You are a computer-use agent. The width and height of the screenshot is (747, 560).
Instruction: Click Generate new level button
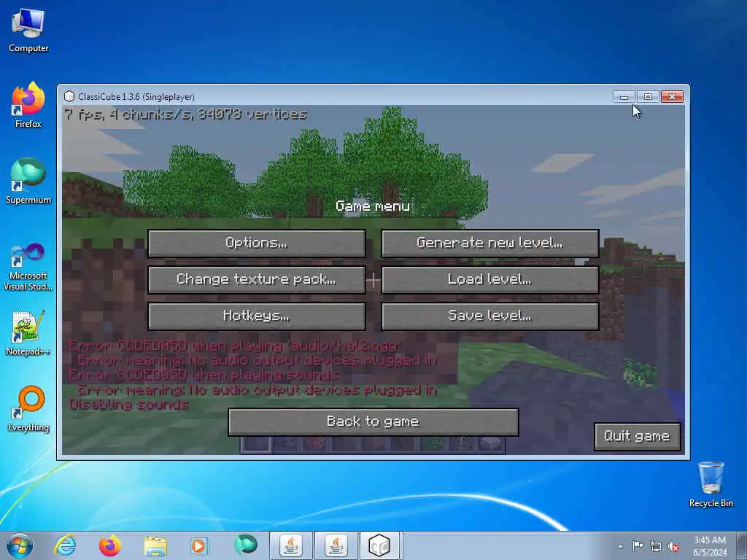tap(489, 244)
